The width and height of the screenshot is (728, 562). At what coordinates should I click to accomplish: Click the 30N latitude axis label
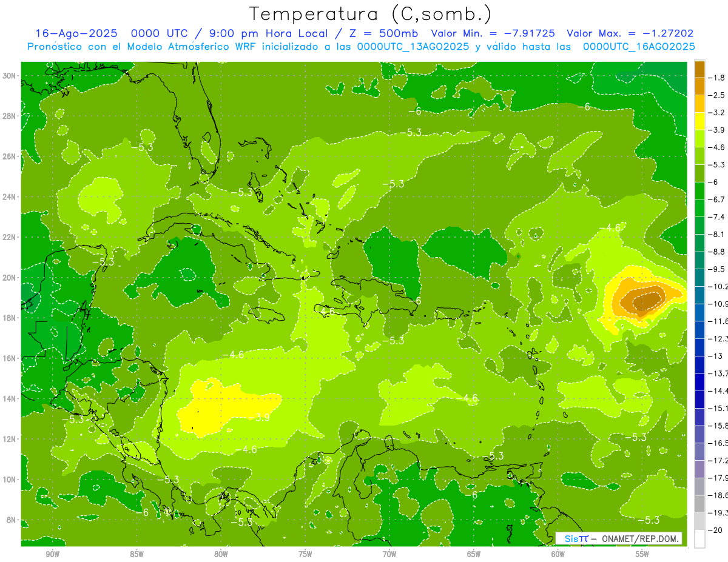click(10, 75)
